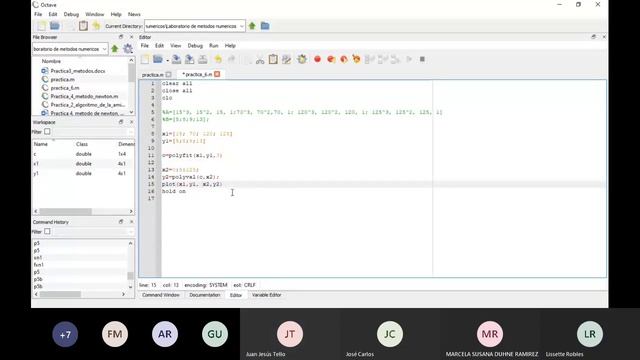The height and width of the screenshot is (360, 640).
Task: Open the News menu
Action: (134, 14)
